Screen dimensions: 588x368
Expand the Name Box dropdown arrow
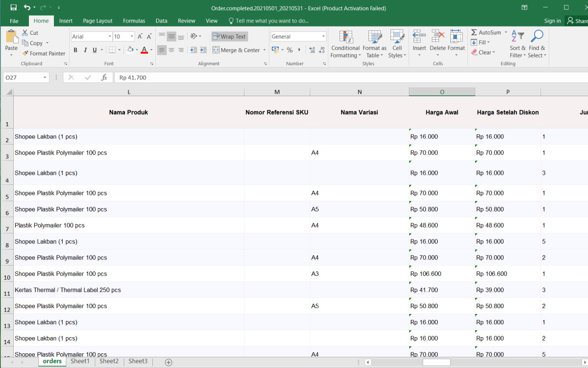[x=45, y=78]
